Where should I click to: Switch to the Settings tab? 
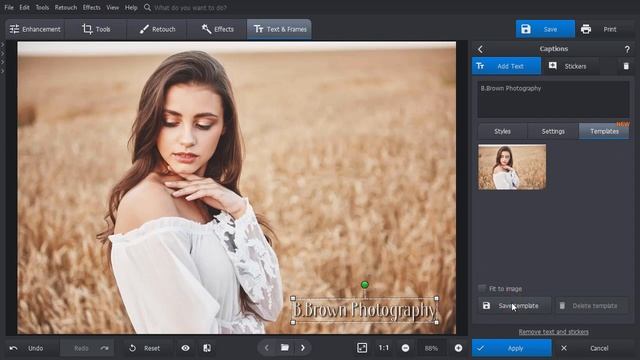point(553,131)
